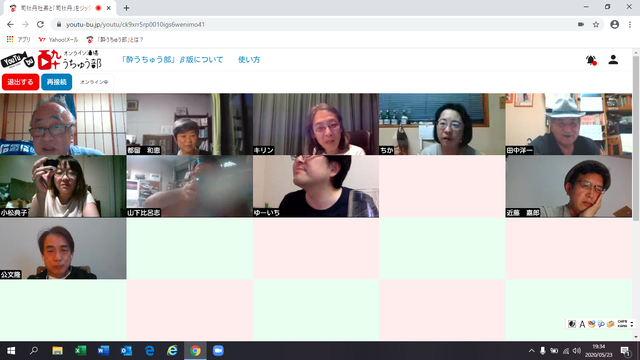Click the 酔うちゅう部 site logo

pyautogui.click(x=69, y=60)
